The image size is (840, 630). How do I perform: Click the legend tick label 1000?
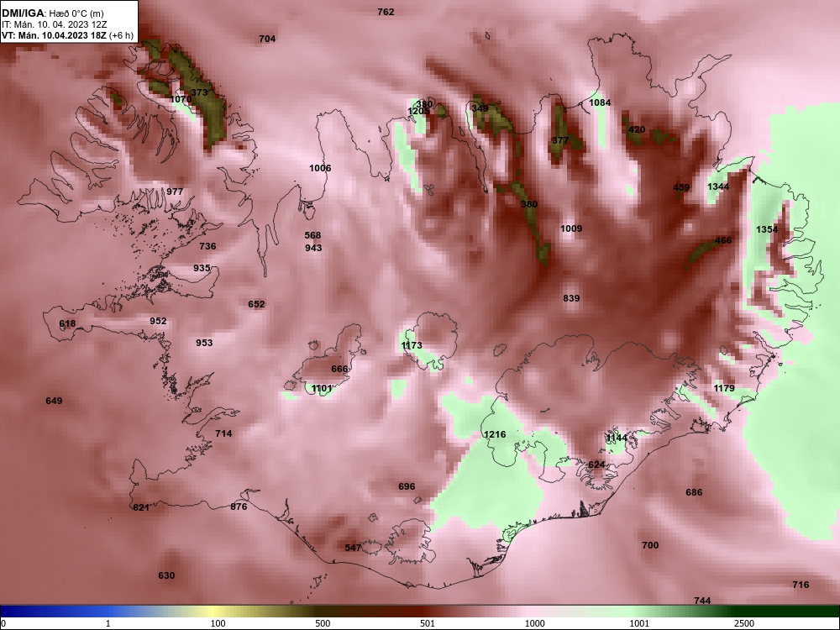534,623
